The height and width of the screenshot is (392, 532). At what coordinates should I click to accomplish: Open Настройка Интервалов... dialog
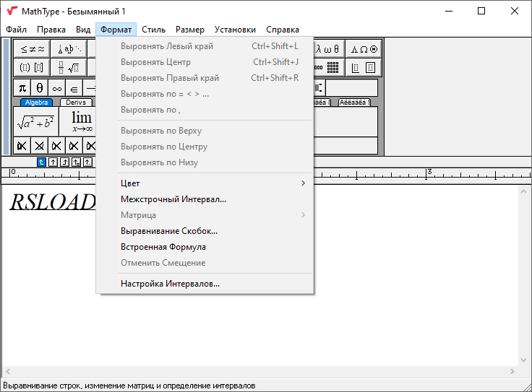[205, 284]
